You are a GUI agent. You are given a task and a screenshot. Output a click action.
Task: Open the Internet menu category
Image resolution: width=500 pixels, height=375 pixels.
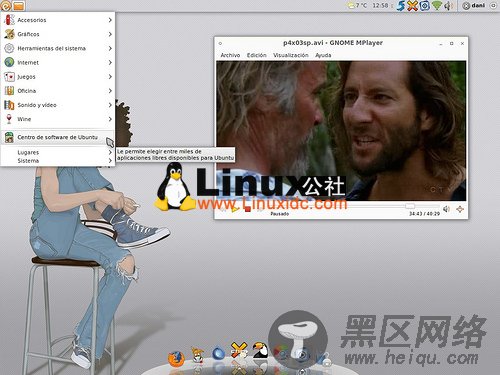coord(58,62)
